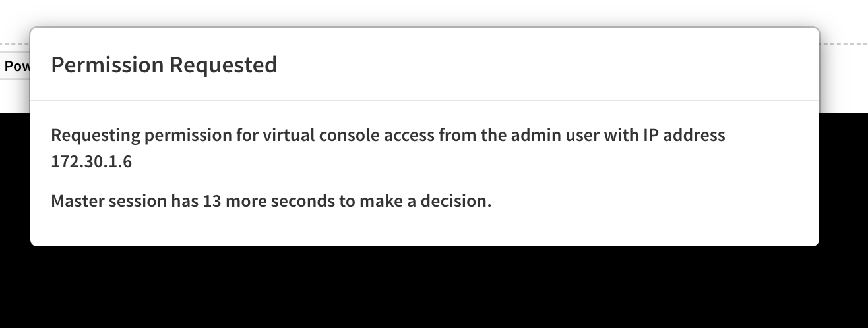The height and width of the screenshot is (328, 868).
Task: Click the word "decision" in the dialog
Action: tap(460, 201)
